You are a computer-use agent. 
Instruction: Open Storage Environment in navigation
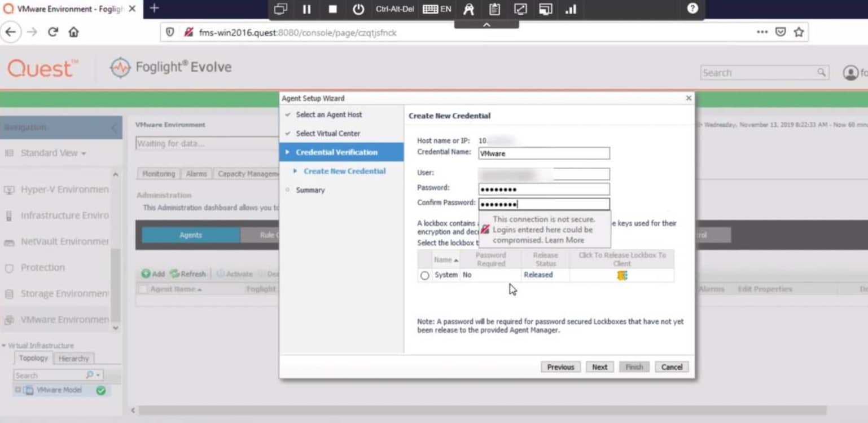tap(56, 293)
